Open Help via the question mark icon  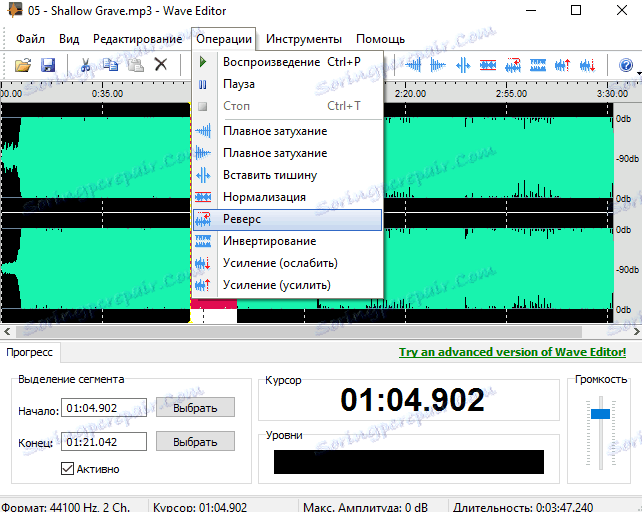[x=627, y=65]
